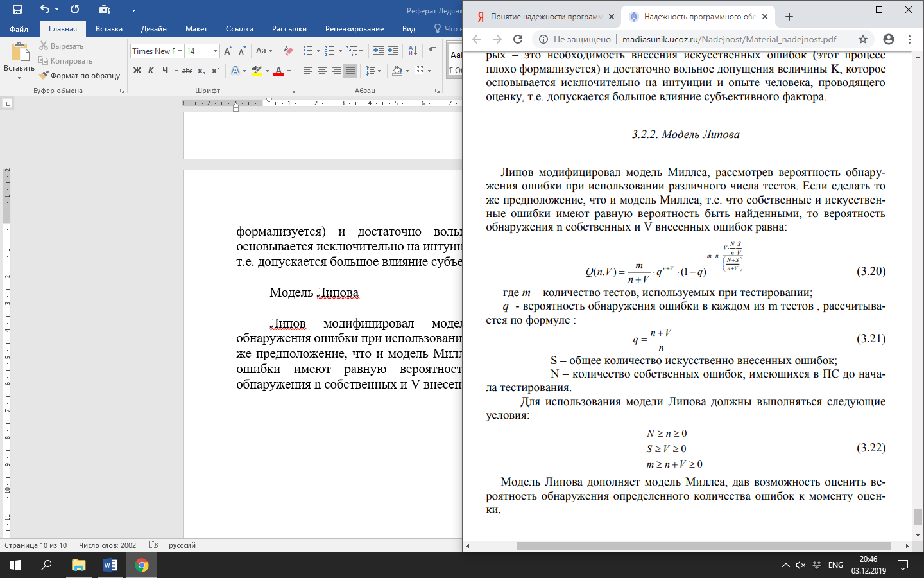Switch to the Вставка ribbon tab
Screen dimensions: 924x578
(x=109, y=29)
